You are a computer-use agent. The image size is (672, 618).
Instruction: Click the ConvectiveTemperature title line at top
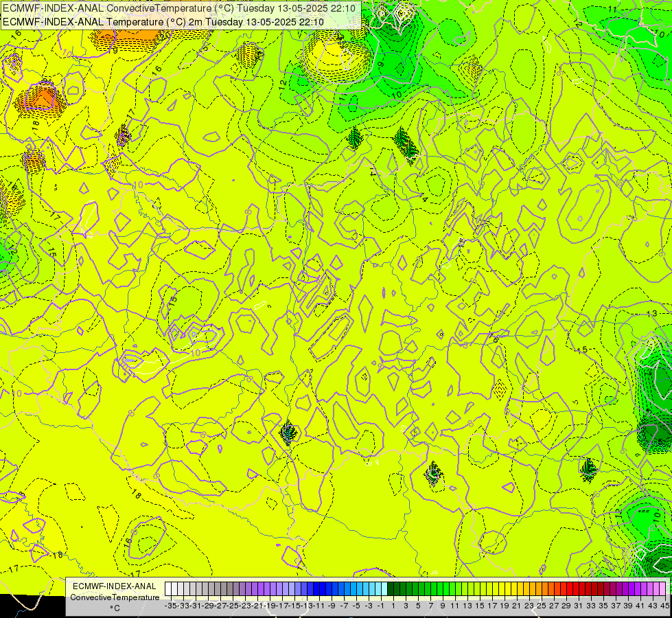point(179,8)
